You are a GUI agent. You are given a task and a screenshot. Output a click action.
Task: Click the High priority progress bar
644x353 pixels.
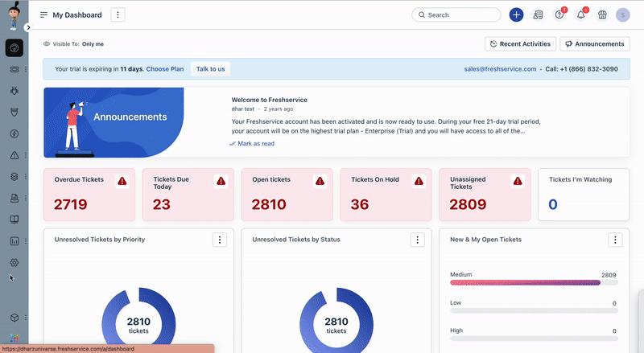pos(534,339)
